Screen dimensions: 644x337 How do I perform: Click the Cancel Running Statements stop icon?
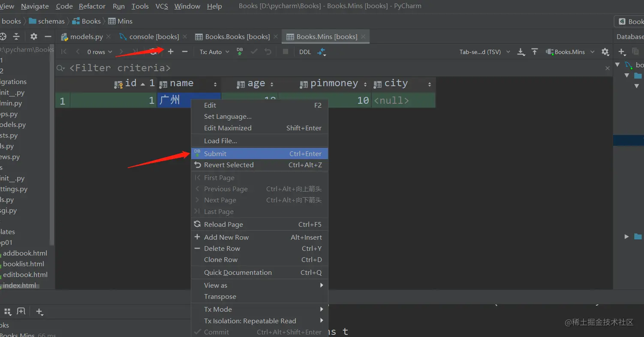(x=286, y=52)
